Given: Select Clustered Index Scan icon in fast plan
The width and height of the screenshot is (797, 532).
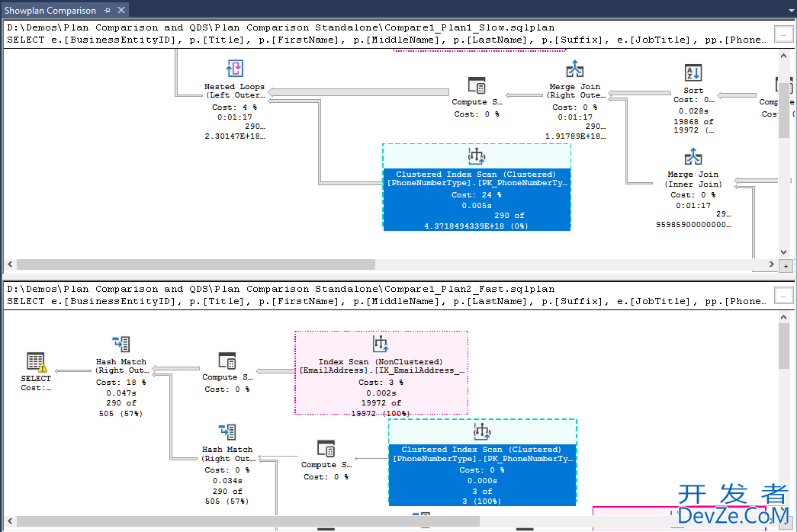Looking at the screenshot, I should [482, 431].
